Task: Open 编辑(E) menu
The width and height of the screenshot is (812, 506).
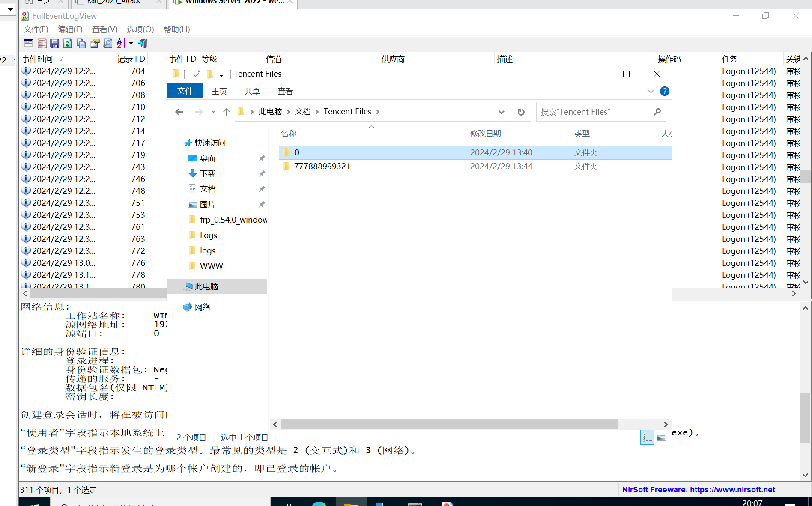Action: pyautogui.click(x=70, y=29)
